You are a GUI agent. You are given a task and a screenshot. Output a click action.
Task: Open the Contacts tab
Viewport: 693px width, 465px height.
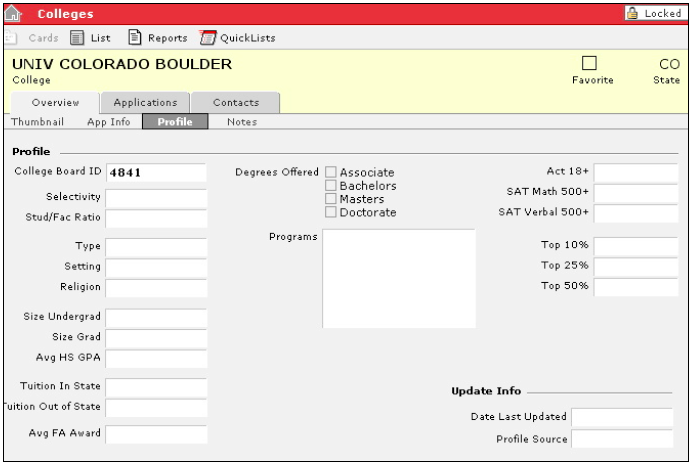(235, 102)
